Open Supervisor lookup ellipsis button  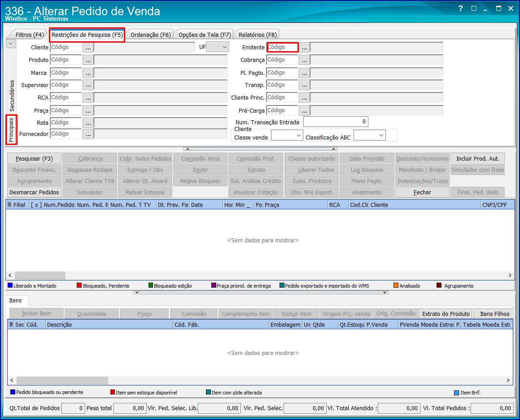(88, 85)
